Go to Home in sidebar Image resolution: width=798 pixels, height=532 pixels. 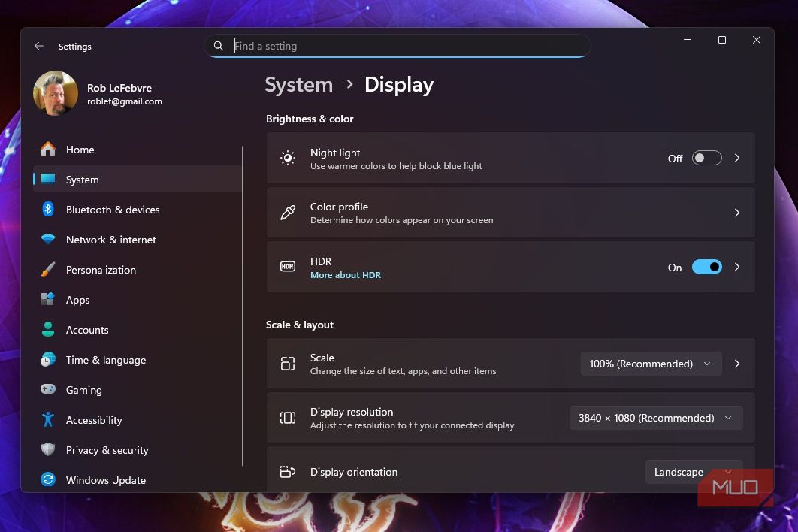138,150
